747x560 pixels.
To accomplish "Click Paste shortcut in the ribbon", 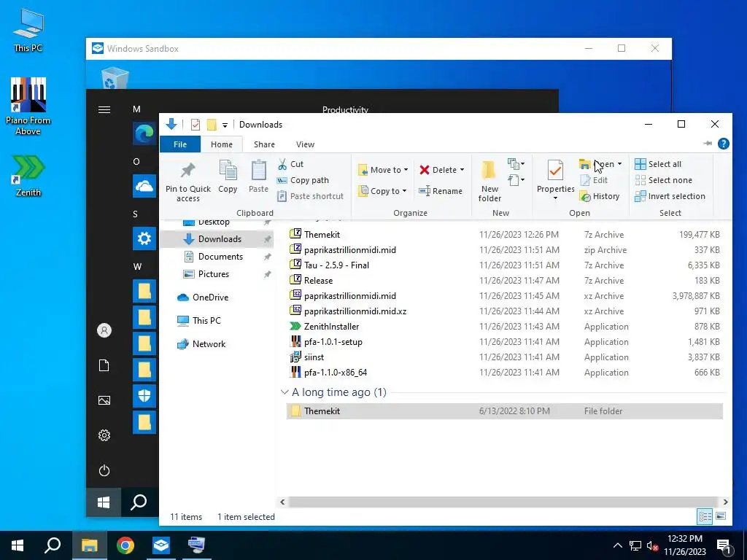I will [x=310, y=196].
